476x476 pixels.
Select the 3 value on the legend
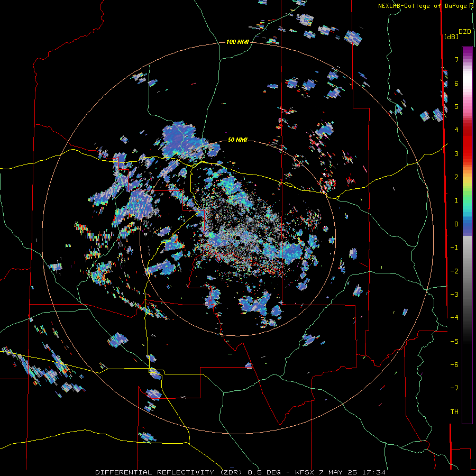point(456,153)
